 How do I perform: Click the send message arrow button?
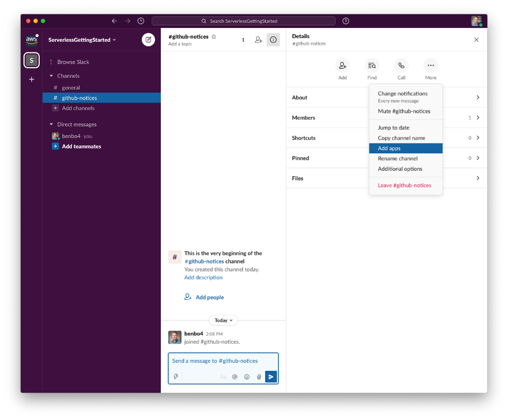click(271, 377)
